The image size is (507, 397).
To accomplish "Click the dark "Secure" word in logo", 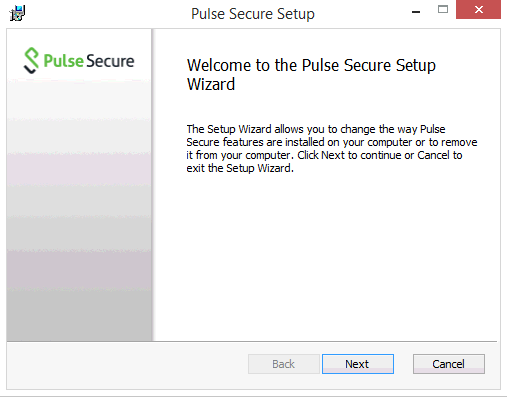I will click(x=110, y=61).
